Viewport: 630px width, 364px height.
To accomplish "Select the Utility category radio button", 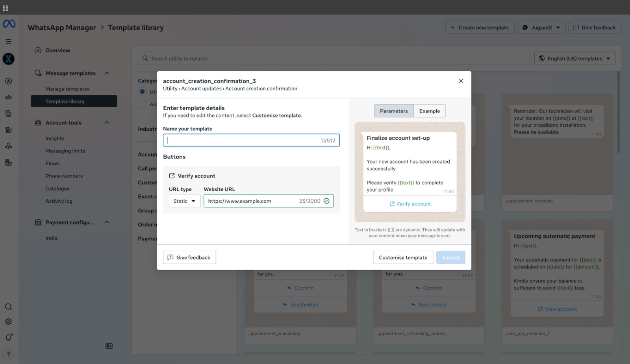I will click(143, 92).
